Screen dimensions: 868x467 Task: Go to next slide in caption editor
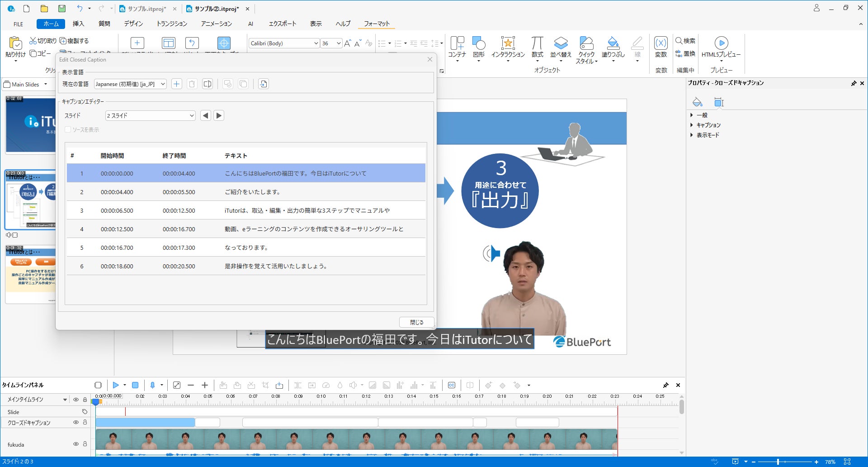[219, 115]
